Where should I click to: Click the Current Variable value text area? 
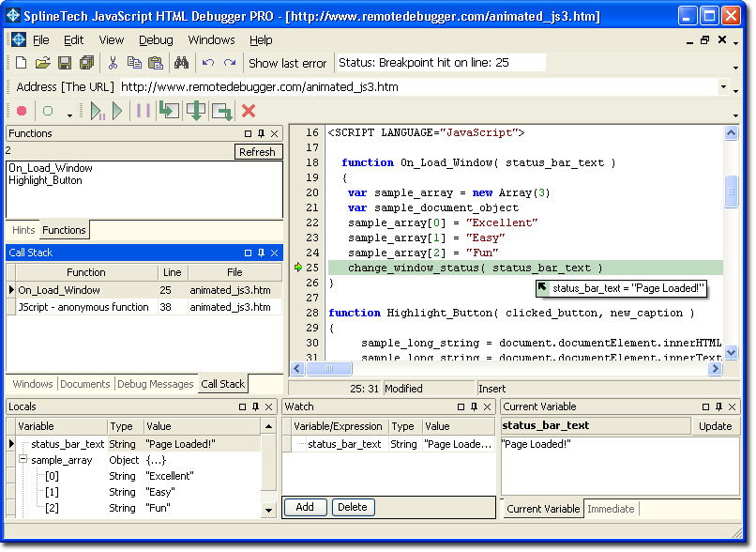[x=620, y=466]
